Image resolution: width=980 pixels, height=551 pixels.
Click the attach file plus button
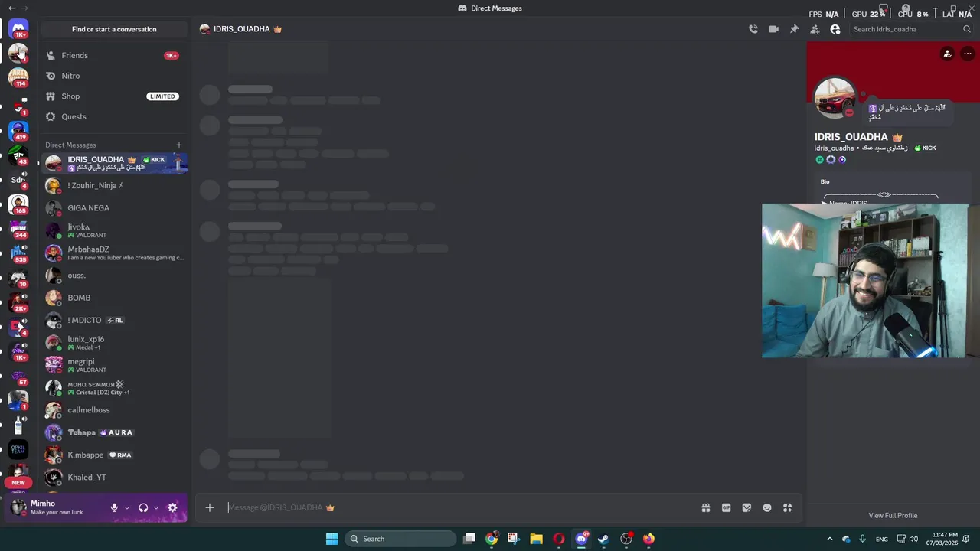tap(210, 507)
